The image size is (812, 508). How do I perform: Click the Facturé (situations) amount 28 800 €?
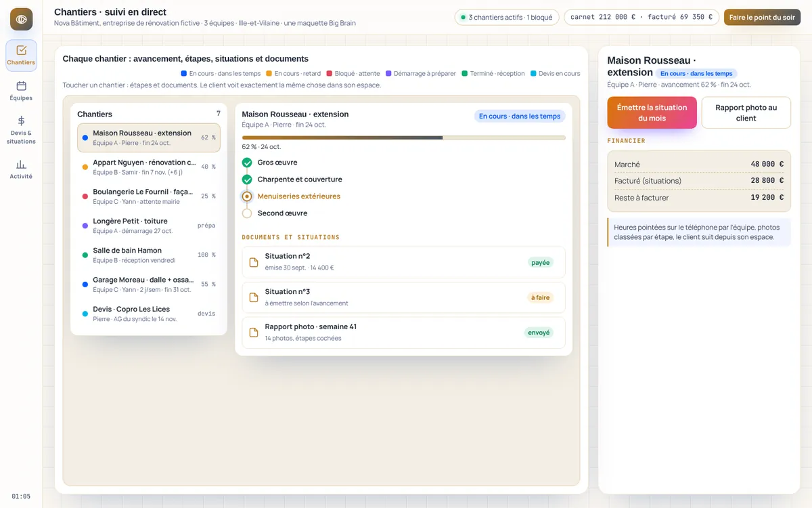pos(767,181)
